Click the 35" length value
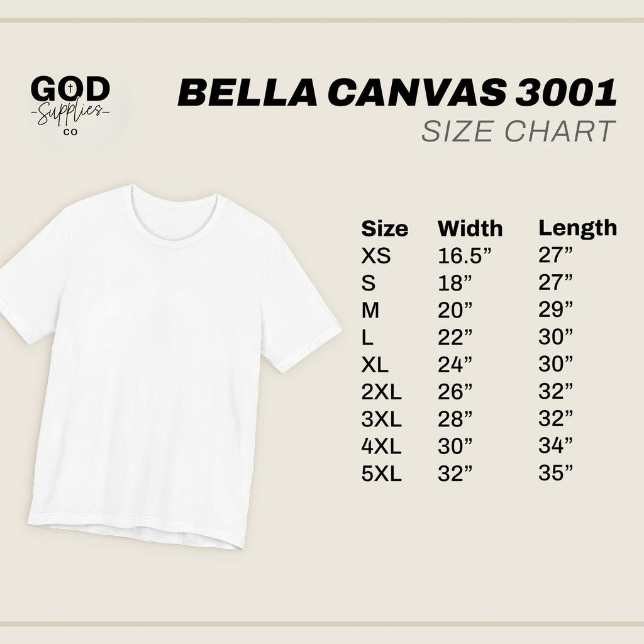The image size is (644, 644). click(555, 474)
